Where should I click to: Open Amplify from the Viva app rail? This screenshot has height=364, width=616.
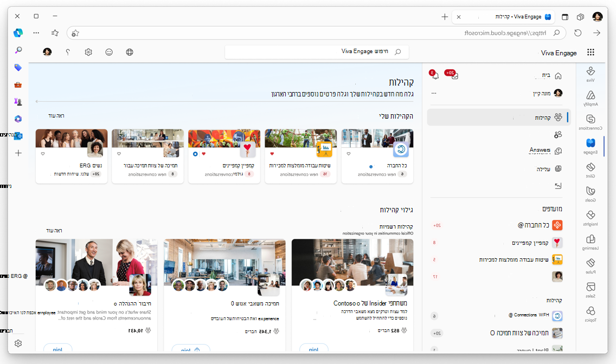click(x=590, y=98)
